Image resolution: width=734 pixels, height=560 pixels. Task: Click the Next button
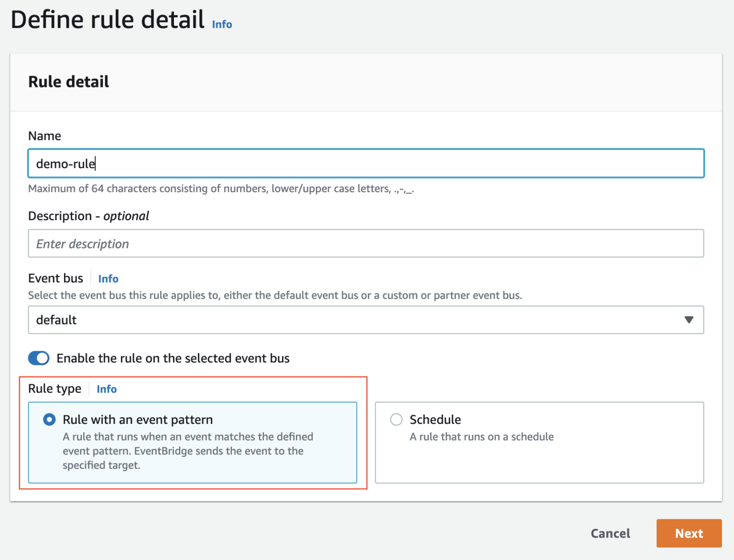[689, 533]
